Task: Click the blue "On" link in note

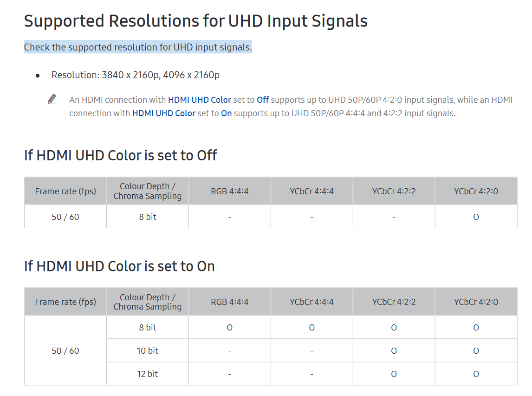Action: 226,113
